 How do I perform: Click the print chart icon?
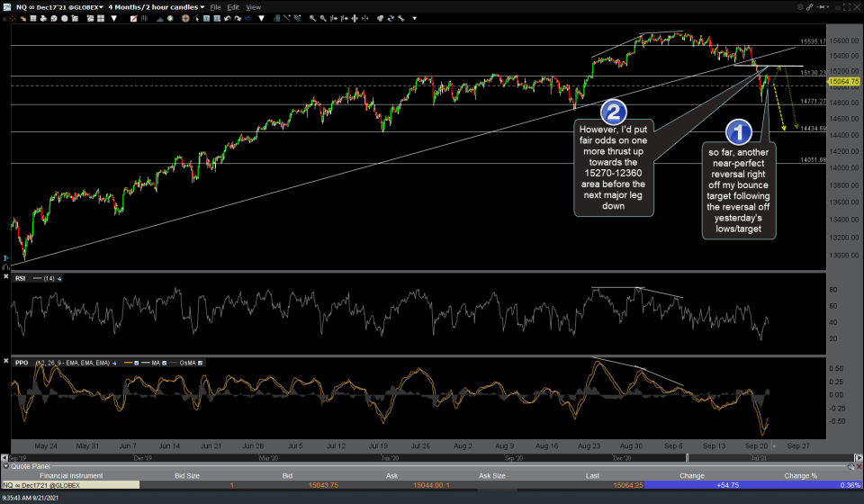tap(43, 18)
